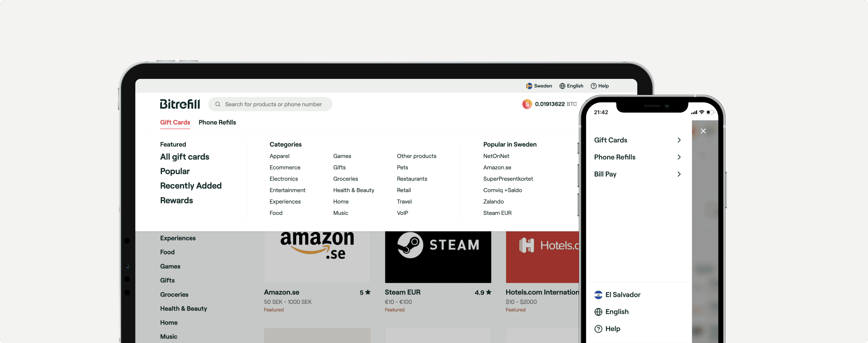Screen dimensions: 868x343
Task: Click the globe icon beside English in top bar
Action: pyautogui.click(x=562, y=86)
